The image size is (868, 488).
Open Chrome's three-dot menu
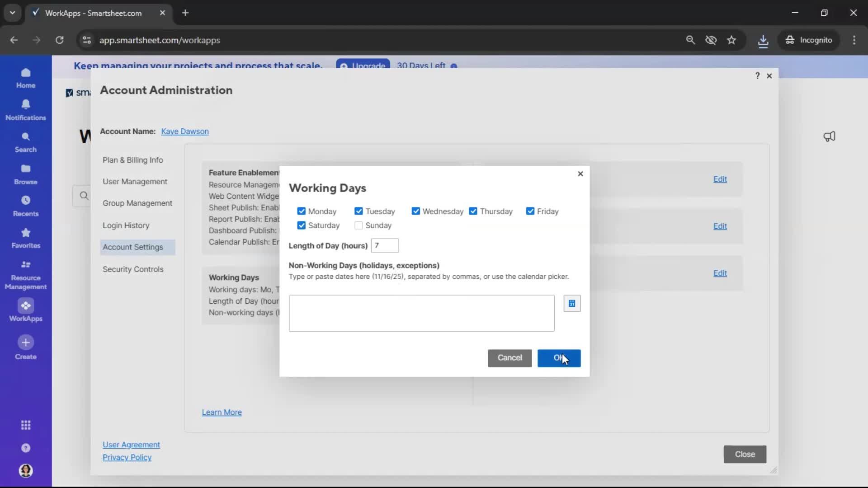click(x=854, y=40)
